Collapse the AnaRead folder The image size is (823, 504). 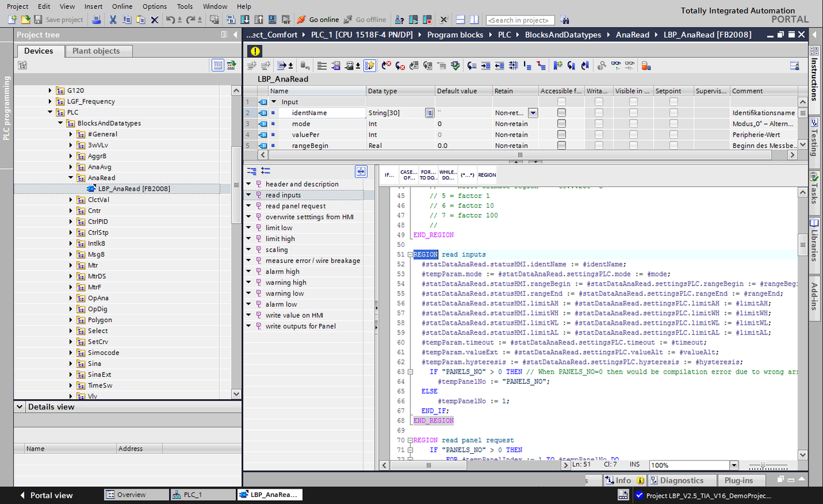tap(71, 178)
